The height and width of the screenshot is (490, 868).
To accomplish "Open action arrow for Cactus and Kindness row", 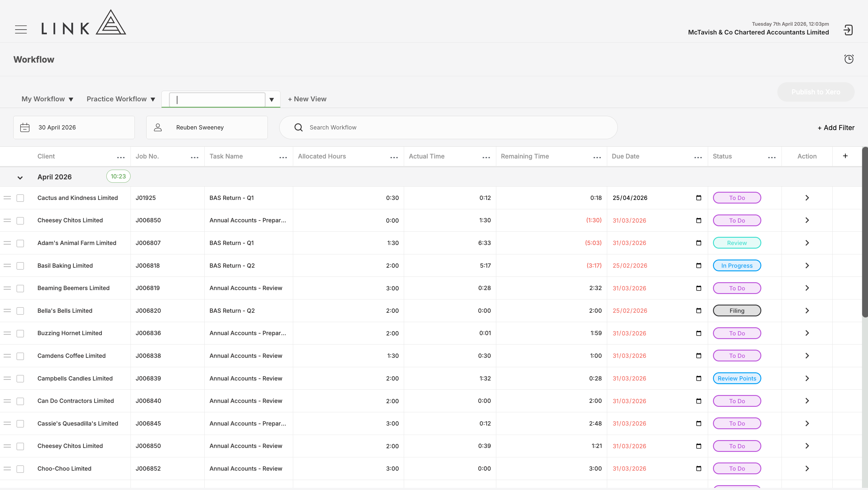I will point(807,198).
